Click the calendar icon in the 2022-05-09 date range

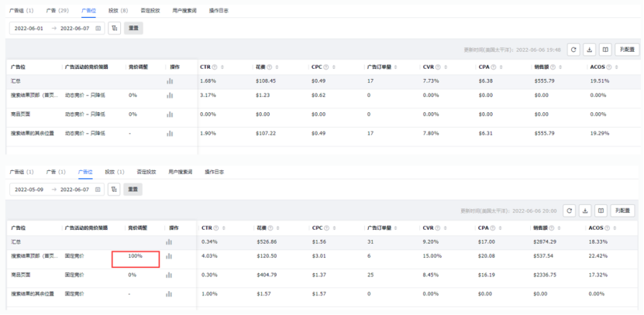98,190
